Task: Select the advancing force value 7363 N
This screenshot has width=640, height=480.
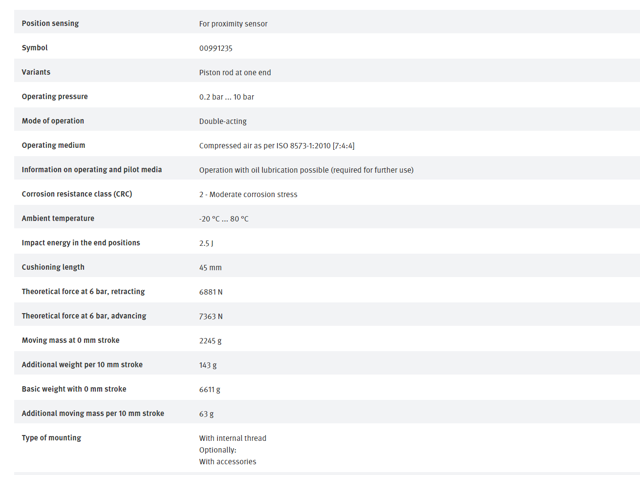Action: pos(211,316)
